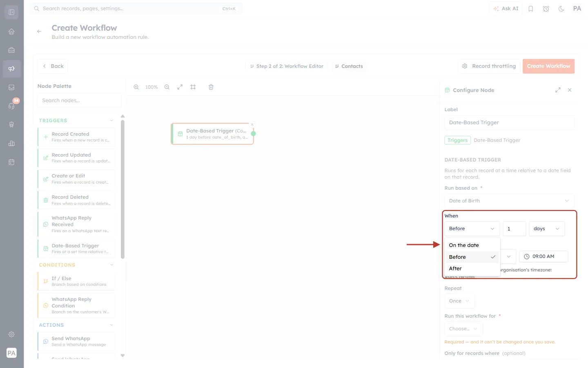This screenshot has width=588, height=368.
Task: Open the days unit dropdown
Action: 547,229
